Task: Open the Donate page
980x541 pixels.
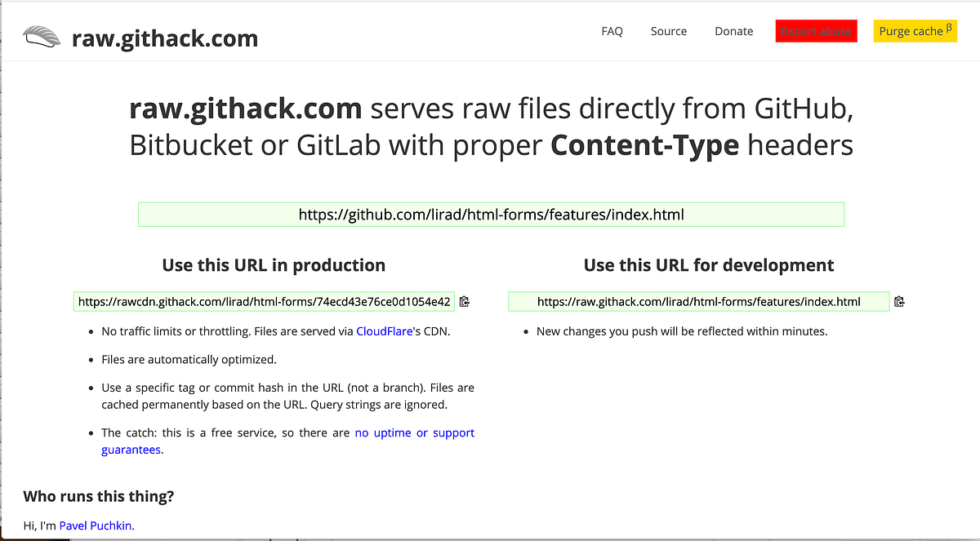Action: click(x=733, y=31)
